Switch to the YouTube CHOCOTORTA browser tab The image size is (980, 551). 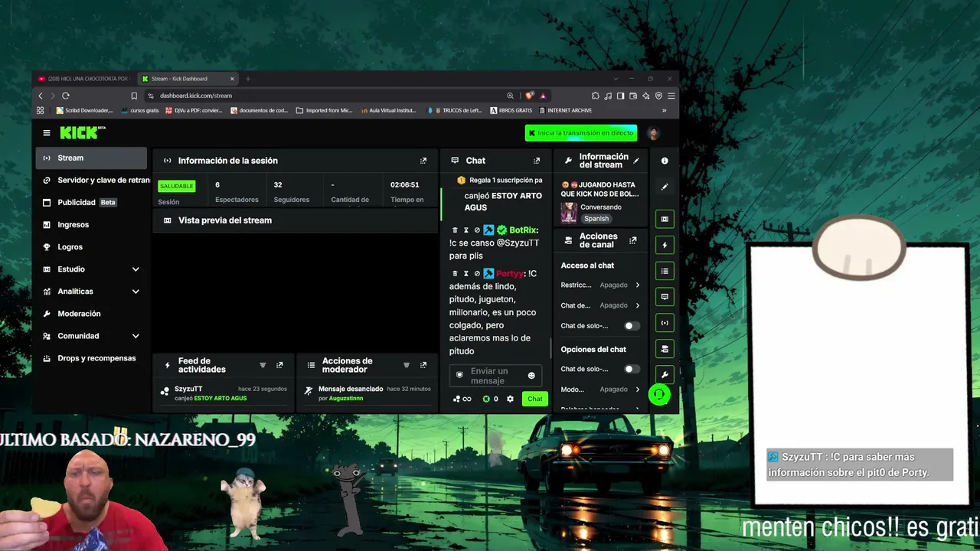(84, 79)
